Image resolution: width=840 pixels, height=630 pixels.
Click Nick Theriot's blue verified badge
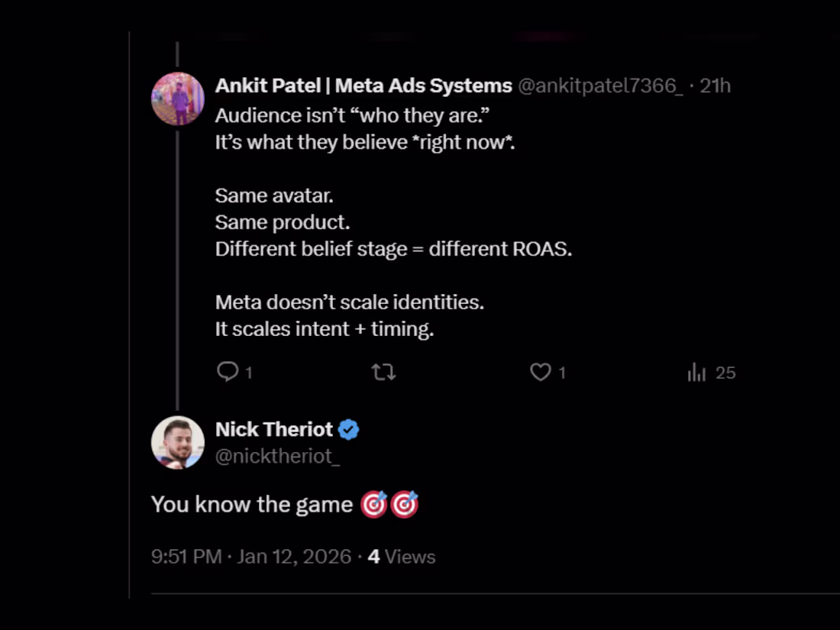[x=349, y=430]
